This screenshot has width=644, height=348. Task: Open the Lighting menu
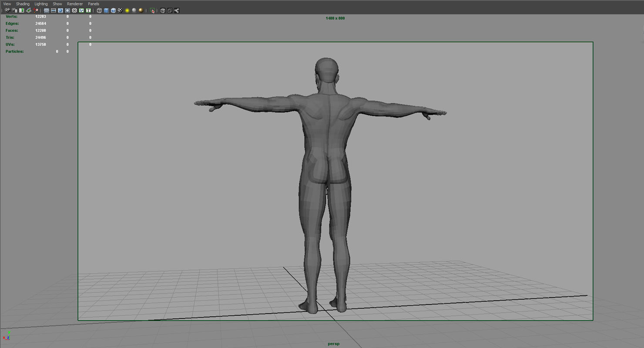point(41,4)
